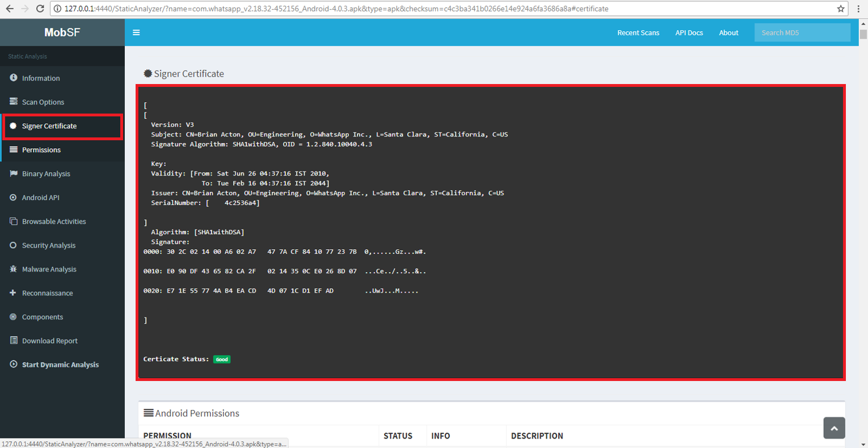Click the Security Analysis circle icon
868x448 pixels.
click(13, 245)
